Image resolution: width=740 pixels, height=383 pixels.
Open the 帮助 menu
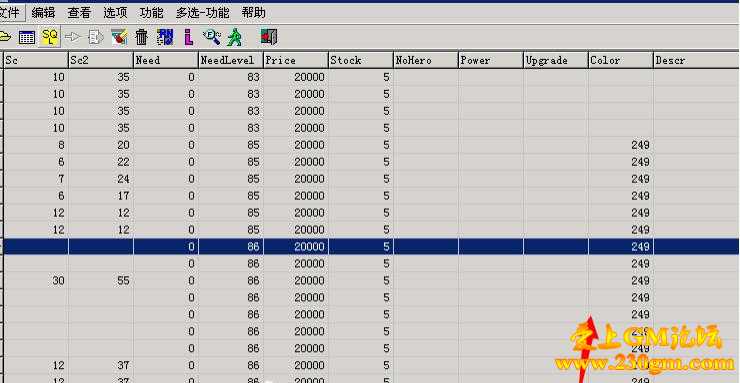(x=253, y=13)
